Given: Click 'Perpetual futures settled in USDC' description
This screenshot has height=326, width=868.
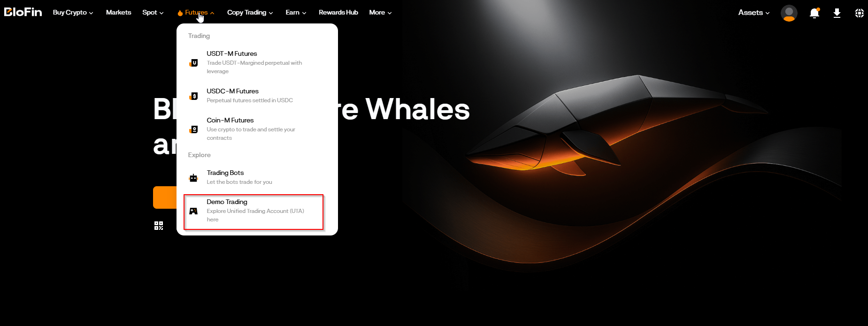Looking at the screenshot, I should coord(250,100).
